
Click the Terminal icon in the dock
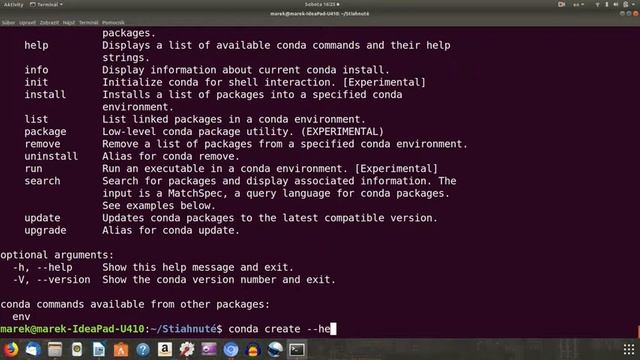[x=297, y=349]
